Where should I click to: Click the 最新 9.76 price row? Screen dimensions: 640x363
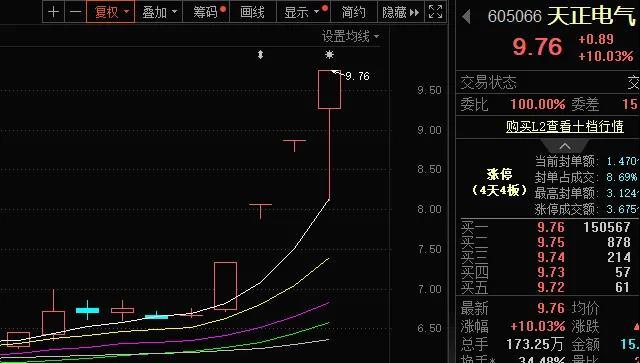pyautogui.click(x=513, y=308)
